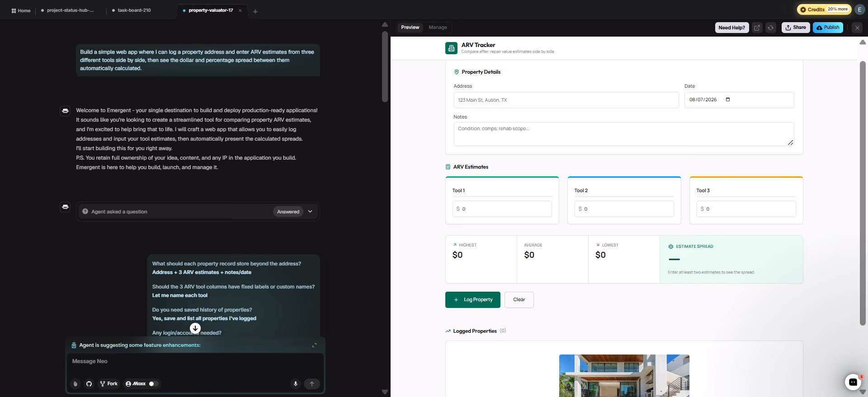Jump to latest message arrow button

(x=195, y=328)
